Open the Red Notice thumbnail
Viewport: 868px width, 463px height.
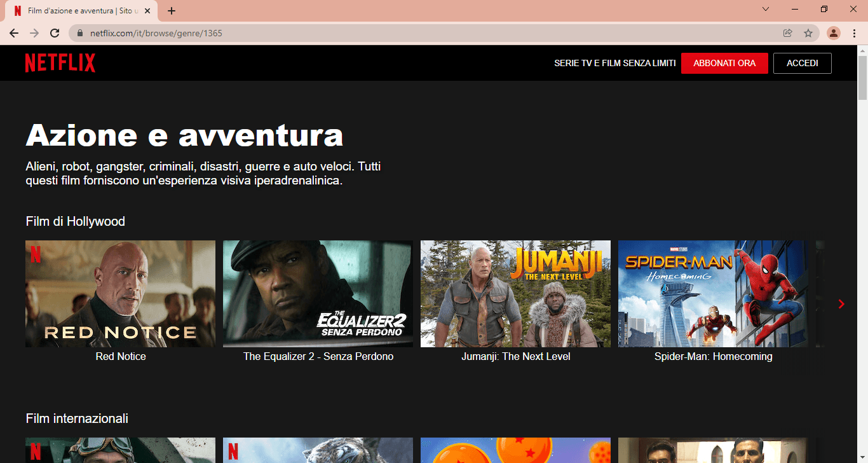coord(120,294)
